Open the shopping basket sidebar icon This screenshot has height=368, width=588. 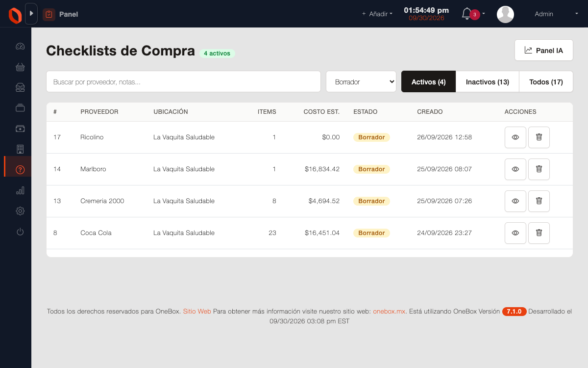[20, 67]
